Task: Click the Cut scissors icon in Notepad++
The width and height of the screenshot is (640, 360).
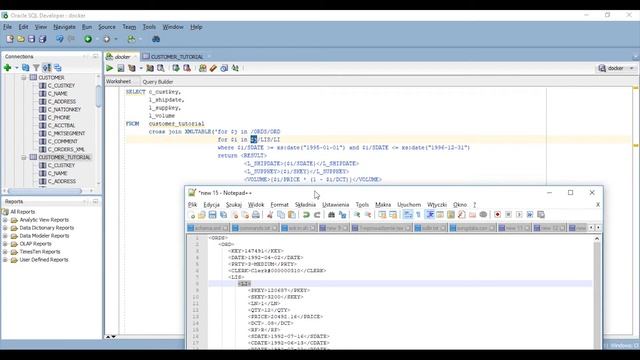Action: pyautogui.click(x=270, y=215)
